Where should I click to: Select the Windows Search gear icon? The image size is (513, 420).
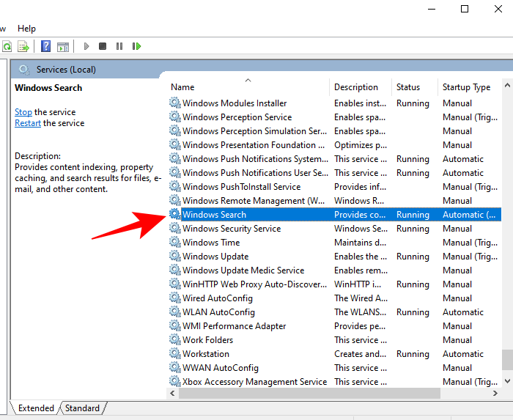click(174, 214)
